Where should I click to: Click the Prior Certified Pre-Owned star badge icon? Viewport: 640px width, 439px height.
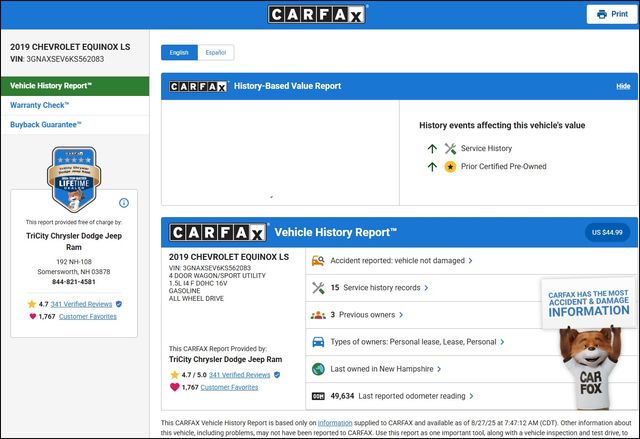pos(450,167)
